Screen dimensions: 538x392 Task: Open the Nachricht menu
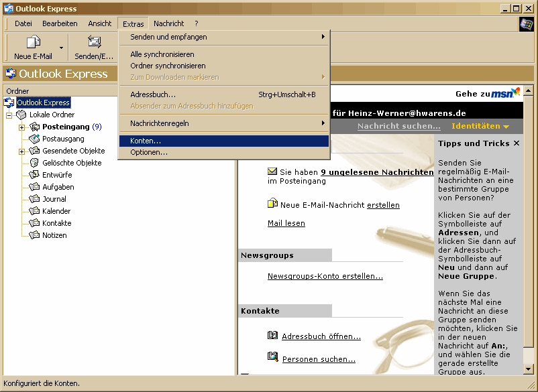click(169, 23)
